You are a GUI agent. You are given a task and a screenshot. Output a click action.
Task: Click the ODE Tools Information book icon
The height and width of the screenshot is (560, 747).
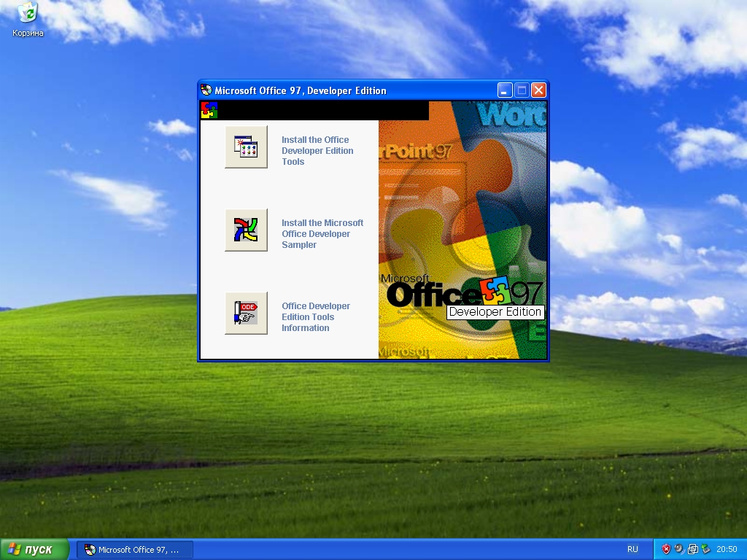(246, 313)
